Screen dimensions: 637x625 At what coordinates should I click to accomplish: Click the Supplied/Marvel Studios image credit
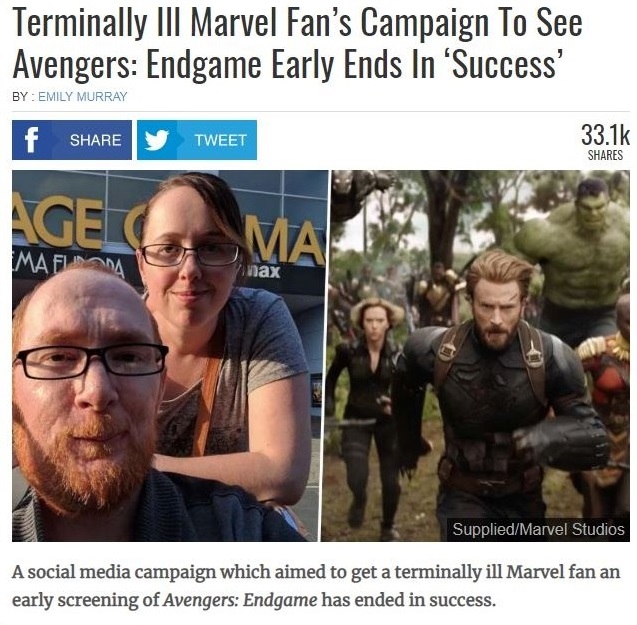[538, 529]
